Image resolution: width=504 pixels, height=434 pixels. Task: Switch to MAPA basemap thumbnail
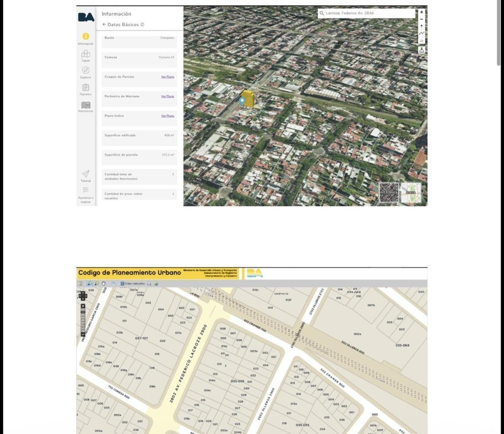(x=411, y=192)
